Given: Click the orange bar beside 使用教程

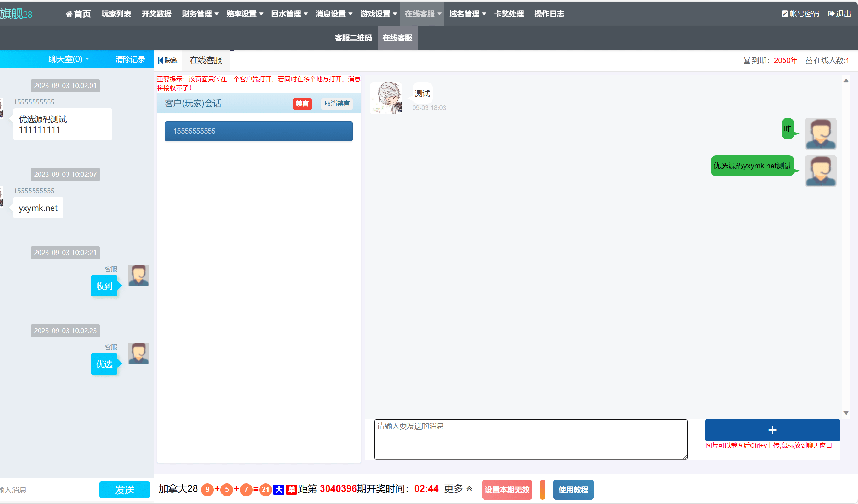Looking at the screenshot, I should click(x=542, y=489).
